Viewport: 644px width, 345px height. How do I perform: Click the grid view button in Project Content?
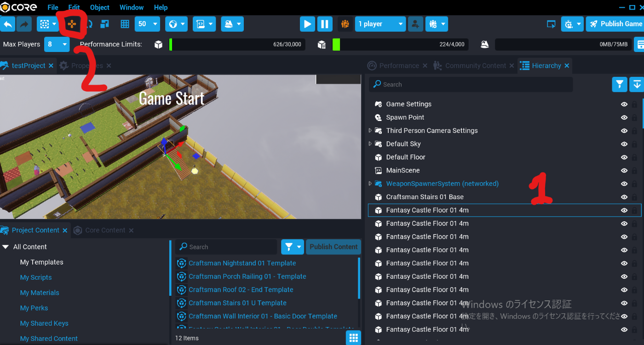353,338
